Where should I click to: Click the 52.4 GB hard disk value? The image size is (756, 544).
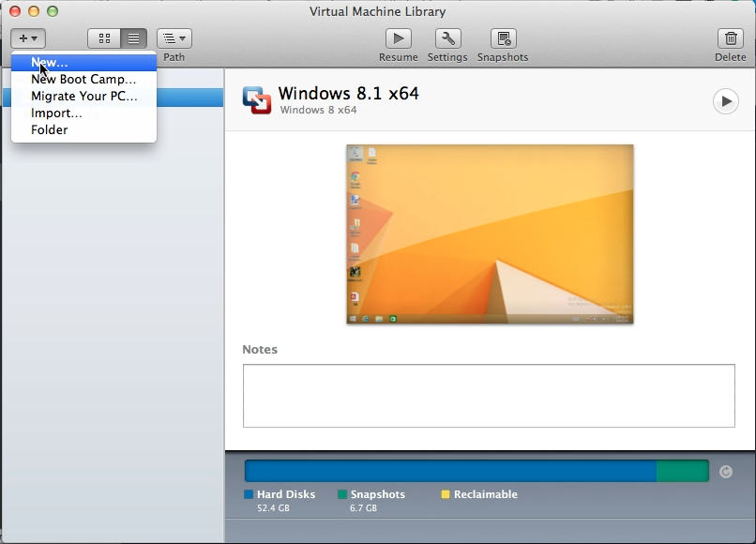[273, 507]
